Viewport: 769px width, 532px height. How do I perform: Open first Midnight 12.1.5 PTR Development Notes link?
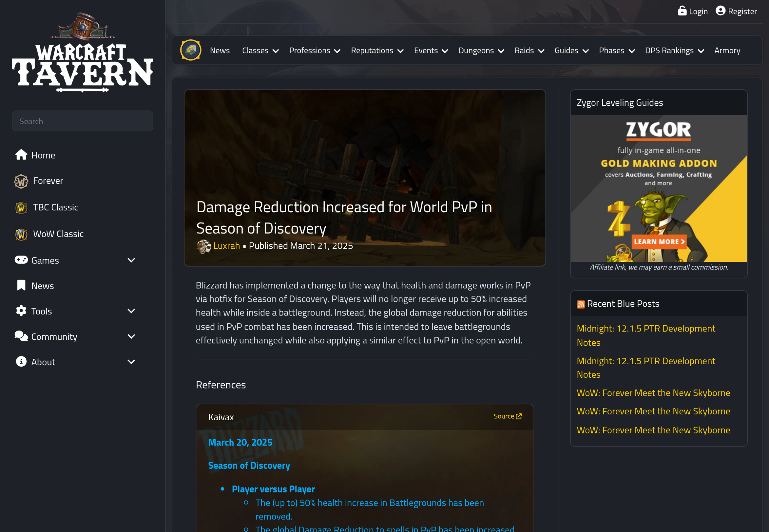coord(646,335)
